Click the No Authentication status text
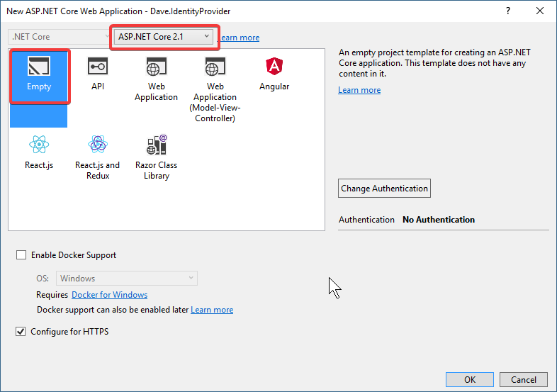The image size is (557, 392). click(x=439, y=220)
